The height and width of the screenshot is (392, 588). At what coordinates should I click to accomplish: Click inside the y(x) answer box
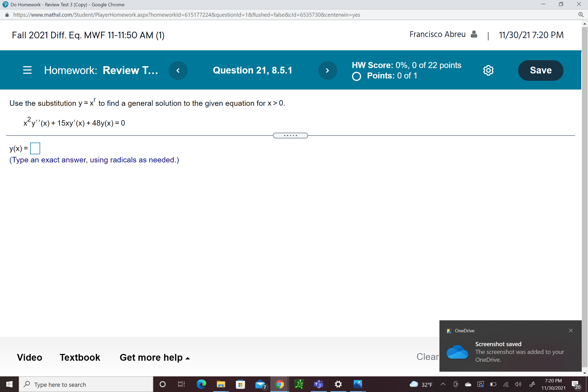point(35,148)
